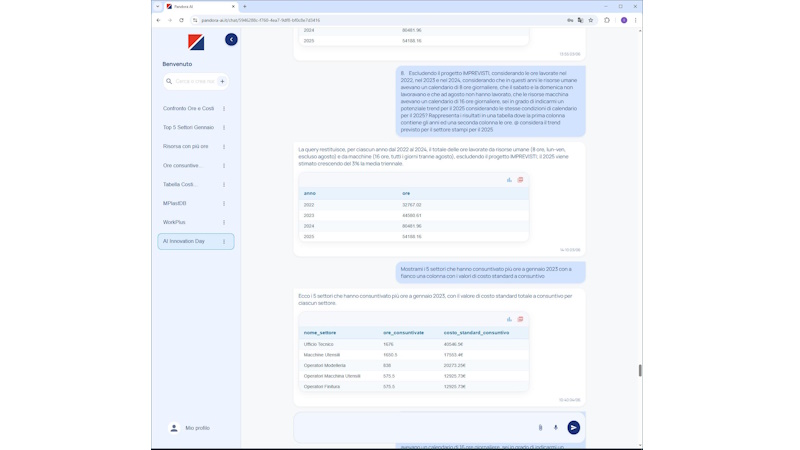Screen dimensions: 800x450
Task: Click the 'ore_consuntivate' column header
Action: pyautogui.click(x=404, y=333)
